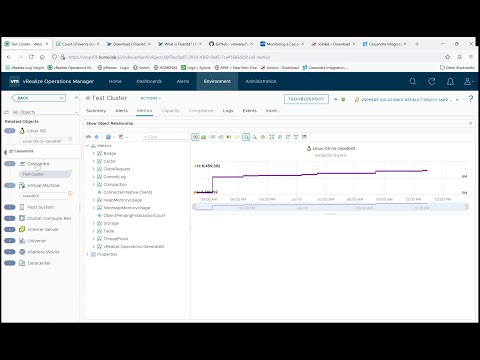Screen dimensions: 480x360
Task: Click the browser home button
Action: pyautogui.click(x=42, y=57)
